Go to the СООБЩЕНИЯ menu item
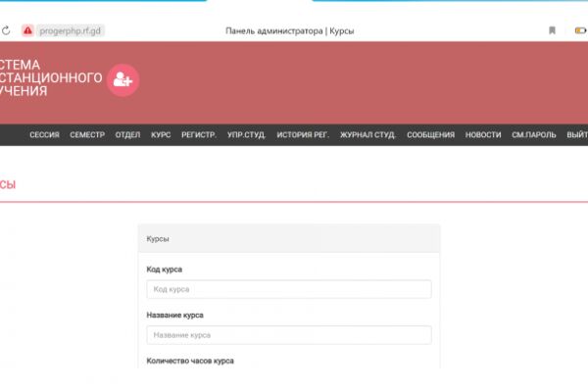The width and height of the screenshot is (588, 392). point(431,134)
